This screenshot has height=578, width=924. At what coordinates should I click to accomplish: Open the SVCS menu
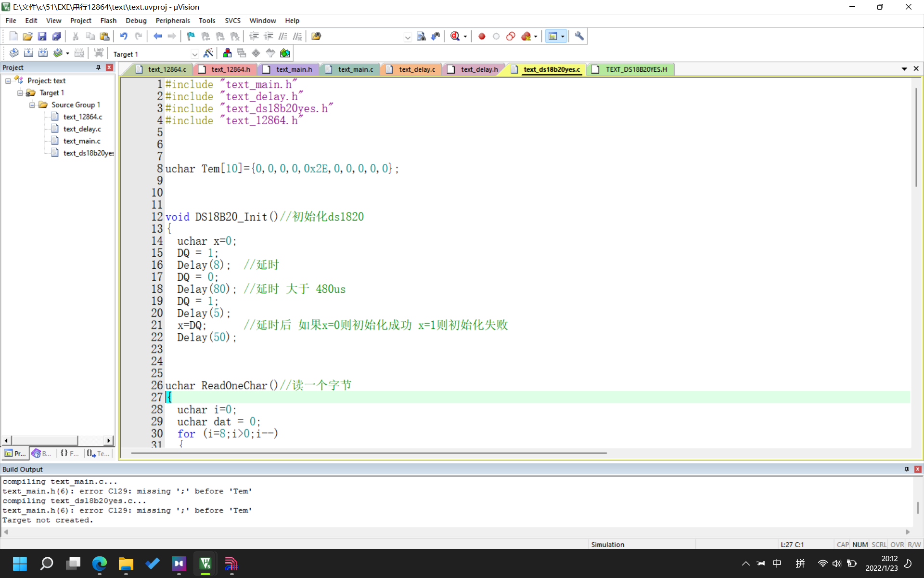(x=232, y=21)
